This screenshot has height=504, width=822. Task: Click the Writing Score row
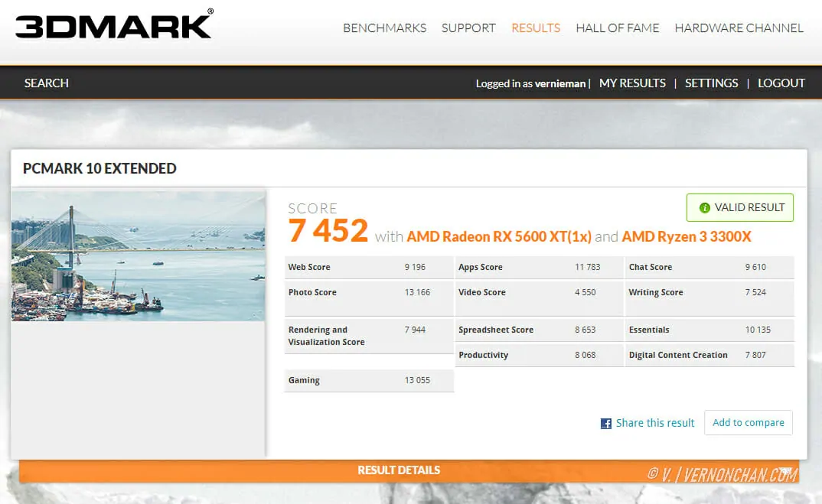click(709, 298)
